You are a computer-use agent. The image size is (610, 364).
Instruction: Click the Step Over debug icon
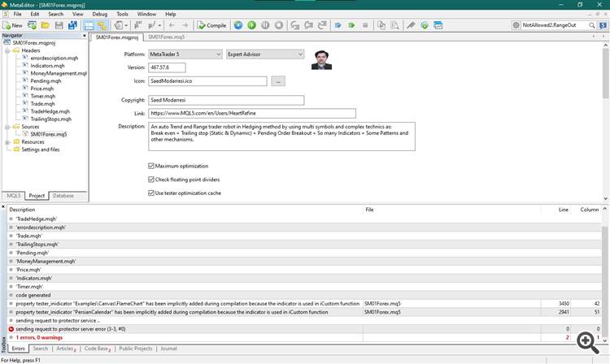(309, 25)
